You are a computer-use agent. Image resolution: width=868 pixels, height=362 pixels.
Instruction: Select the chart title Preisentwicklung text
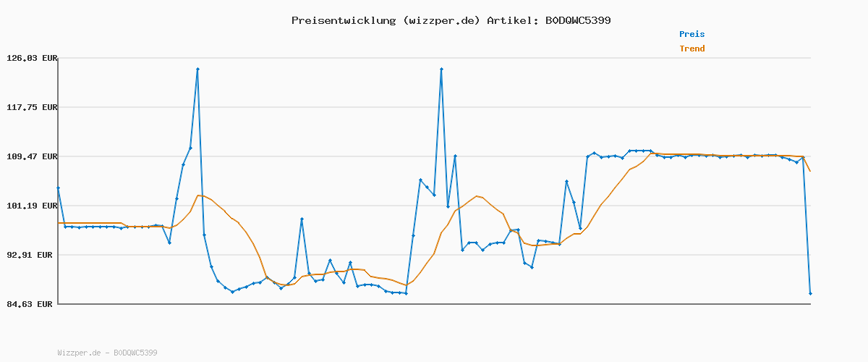pos(342,20)
